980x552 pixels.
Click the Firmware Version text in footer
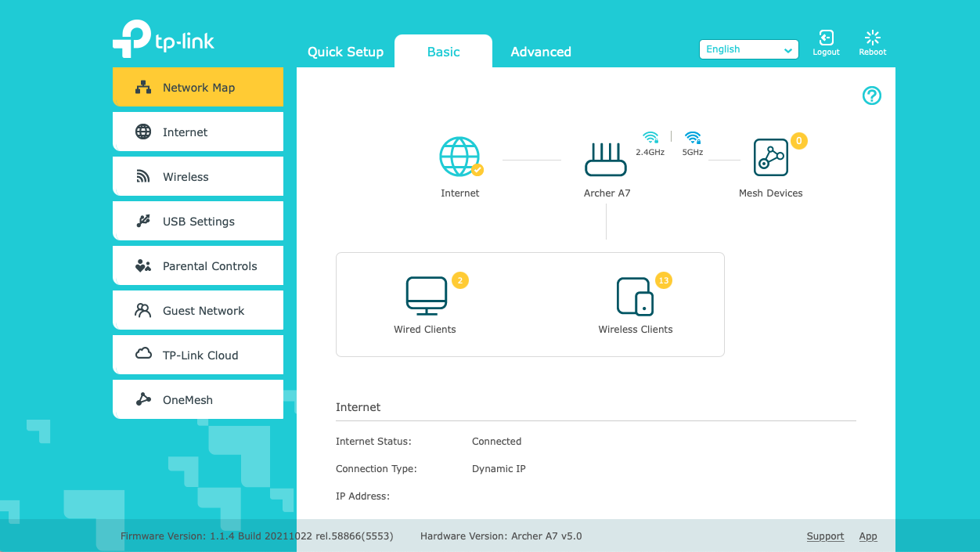[x=257, y=536]
